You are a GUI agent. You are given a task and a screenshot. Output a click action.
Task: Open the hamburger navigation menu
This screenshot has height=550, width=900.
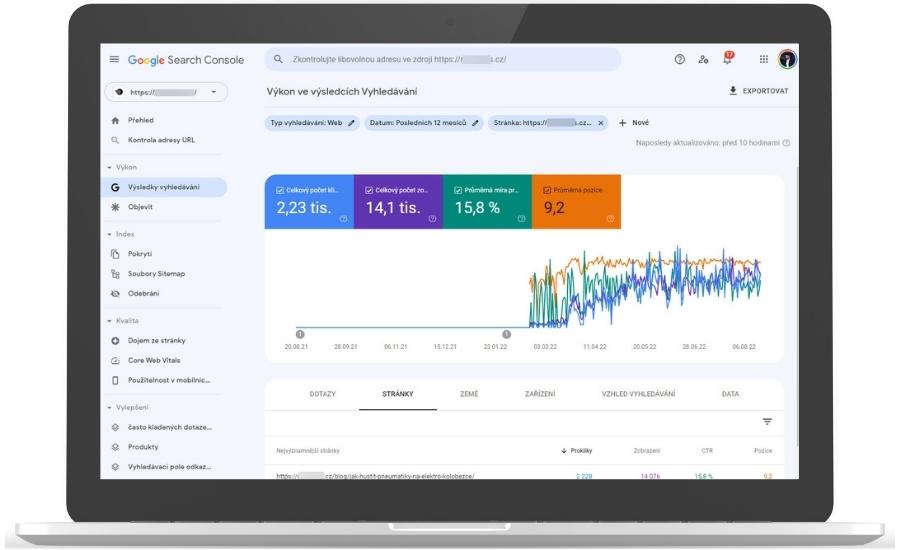(x=114, y=59)
